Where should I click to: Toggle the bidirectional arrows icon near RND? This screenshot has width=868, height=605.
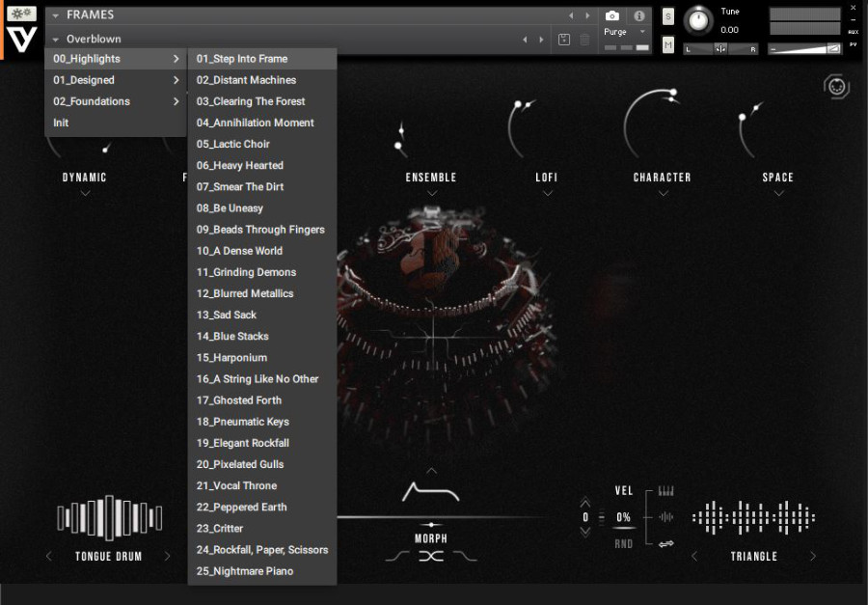click(665, 544)
